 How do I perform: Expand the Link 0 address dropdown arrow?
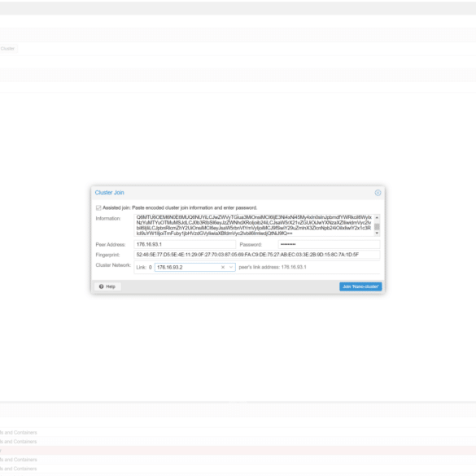(x=231, y=267)
